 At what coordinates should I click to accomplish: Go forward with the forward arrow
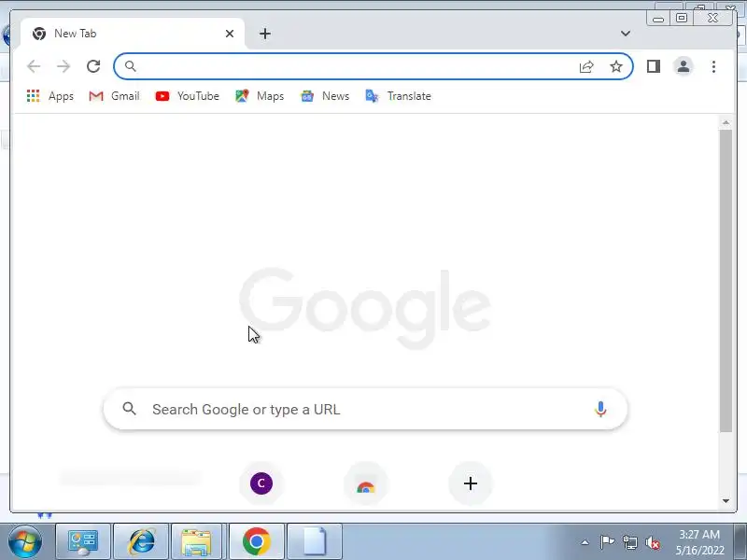pyautogui.click(x=63, y=66)
